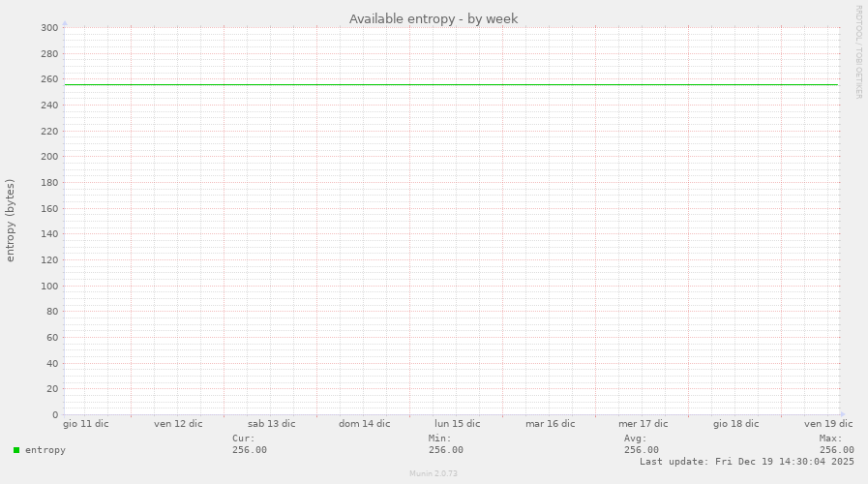The image size is (868, 484).
Task: Click the 'Munin 2.0.73' footer text
Action: click(x=434, y=473)
